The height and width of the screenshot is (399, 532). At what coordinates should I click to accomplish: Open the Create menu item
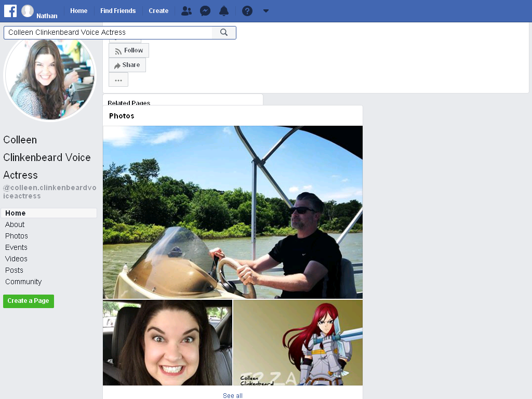[158, 11]
